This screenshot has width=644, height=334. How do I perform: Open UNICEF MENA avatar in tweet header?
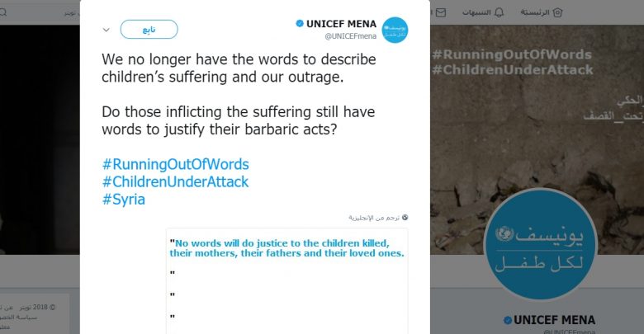tap(395, 31)
